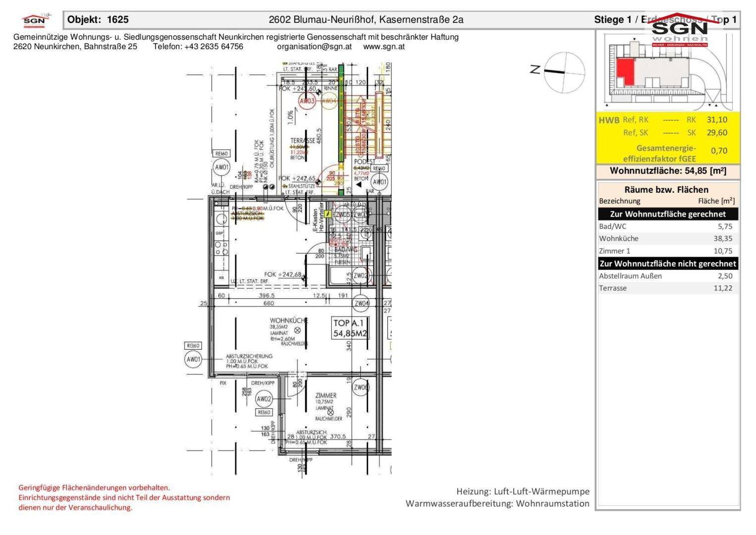This screenshot has width=756, height=535.
Task: Click the yellow HWB energy rating box
Action: [x=669, y=138]
